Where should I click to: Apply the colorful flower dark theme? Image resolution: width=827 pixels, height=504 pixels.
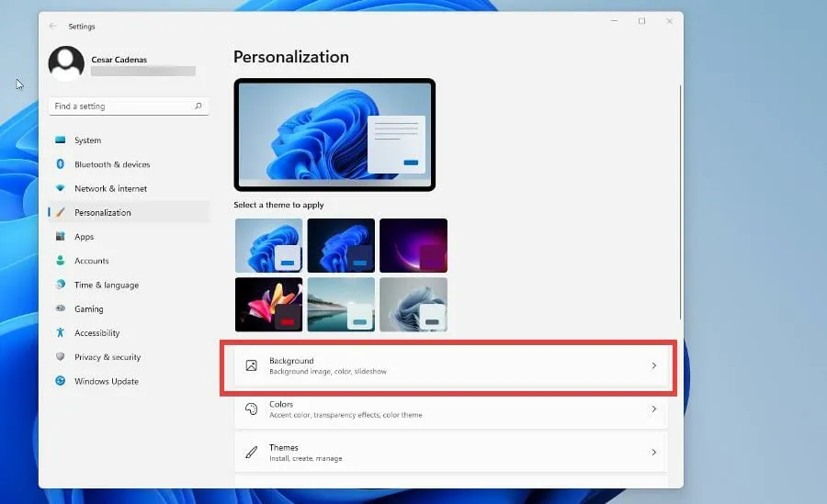click(268, 304)
